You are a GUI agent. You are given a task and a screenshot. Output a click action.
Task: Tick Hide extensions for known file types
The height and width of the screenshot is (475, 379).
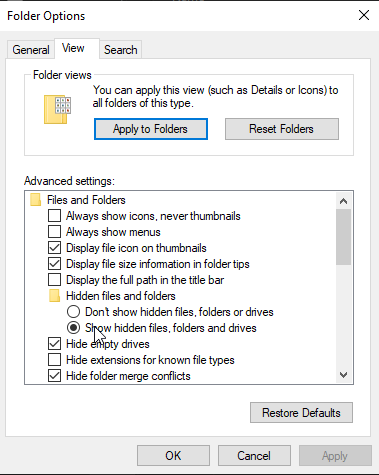54,360
